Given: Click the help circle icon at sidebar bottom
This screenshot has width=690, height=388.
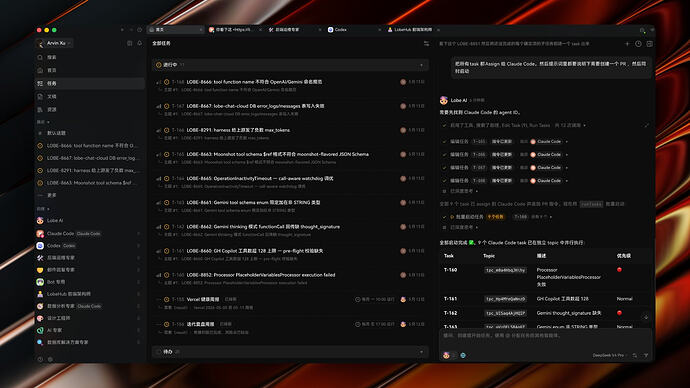Looking at the screenshot, I should pos(40,359).
